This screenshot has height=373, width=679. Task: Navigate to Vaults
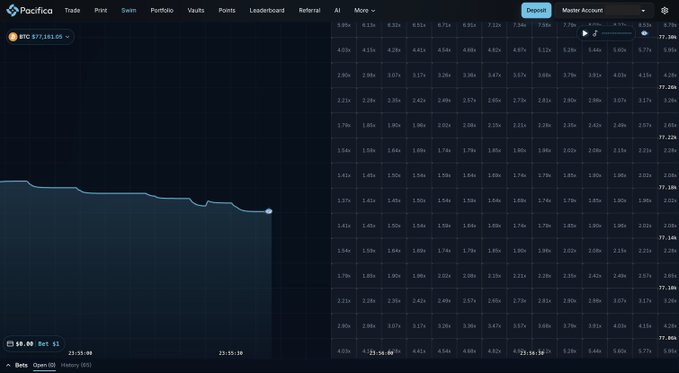click(196, 10)
